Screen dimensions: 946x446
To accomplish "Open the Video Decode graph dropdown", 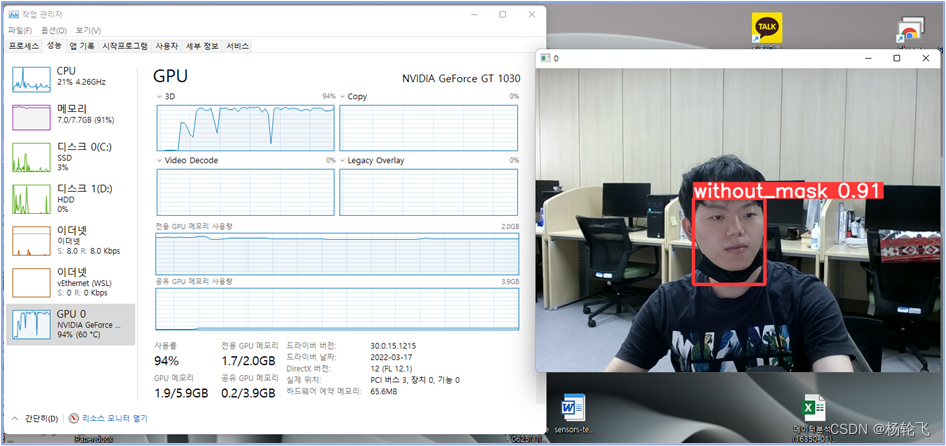I will point(187,161).
